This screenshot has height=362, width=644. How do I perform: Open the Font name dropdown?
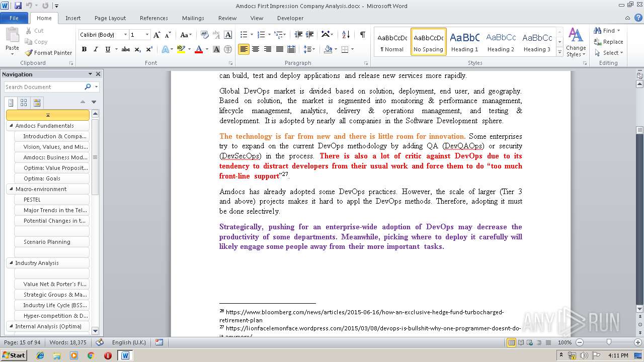pos(125,35)
